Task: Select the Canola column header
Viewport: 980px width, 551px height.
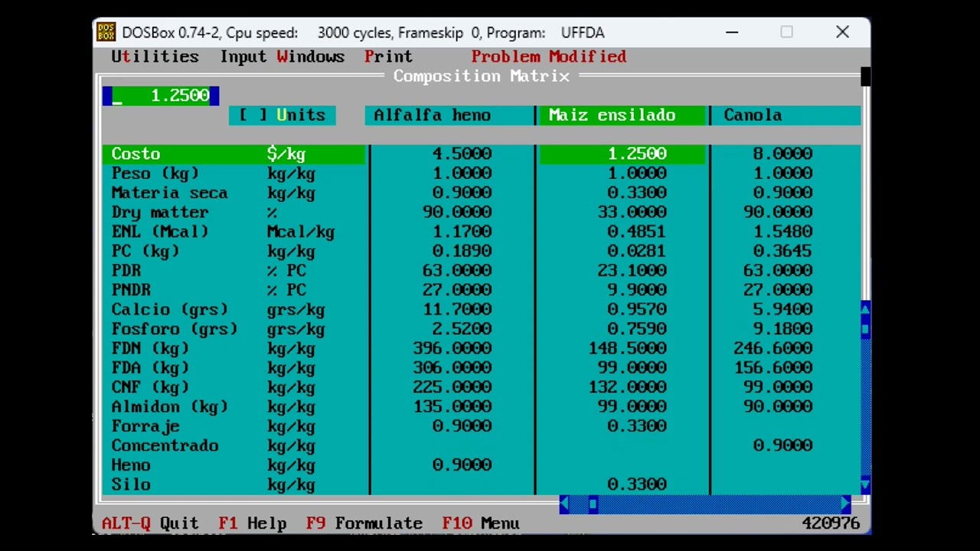Action: click(x=786, y=115)
